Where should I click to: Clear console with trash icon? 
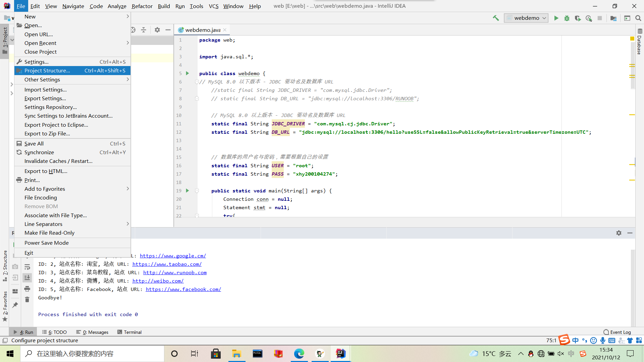(27, 299)
